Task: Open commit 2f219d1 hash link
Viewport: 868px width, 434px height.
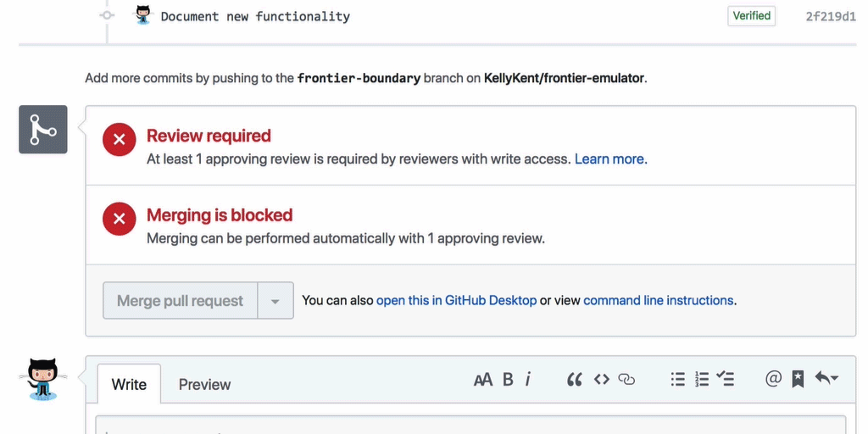Action: pyautogui.click(x=831, y=16)
